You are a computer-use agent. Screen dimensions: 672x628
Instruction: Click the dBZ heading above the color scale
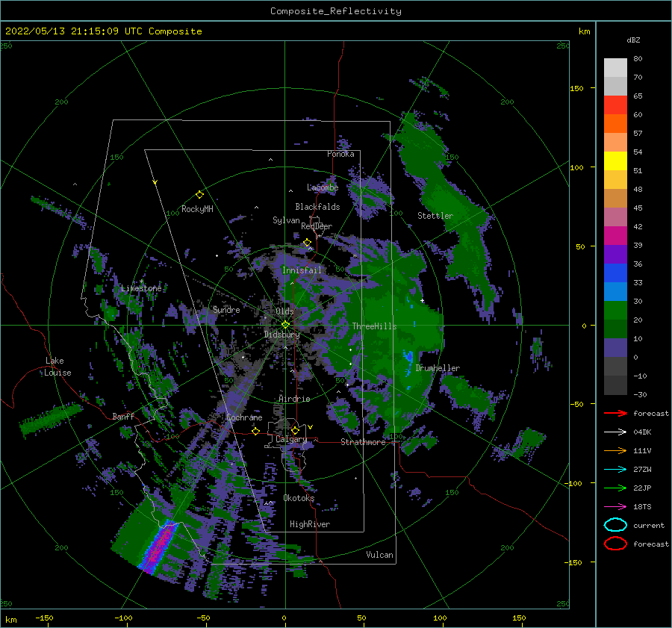click(633, 40)
